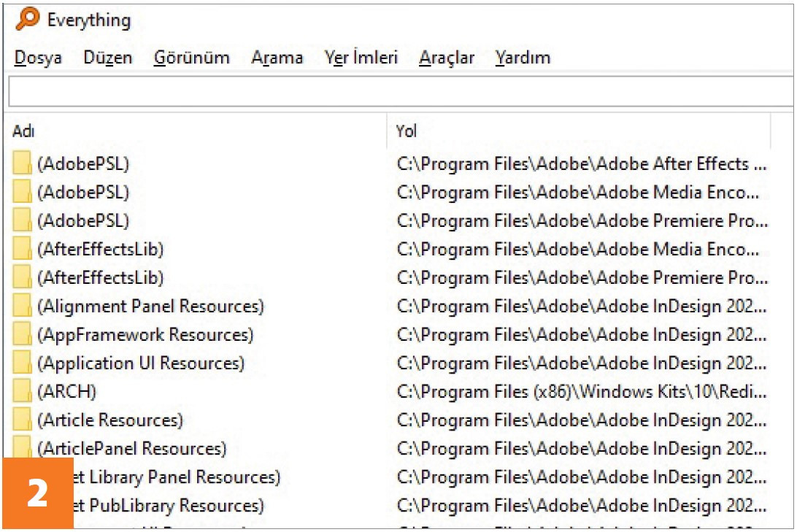Screen dimensions: 797x532
Task: Click Adobe Premiere Pro path of (AdobePSL) row
Action: tap(582, 220)
